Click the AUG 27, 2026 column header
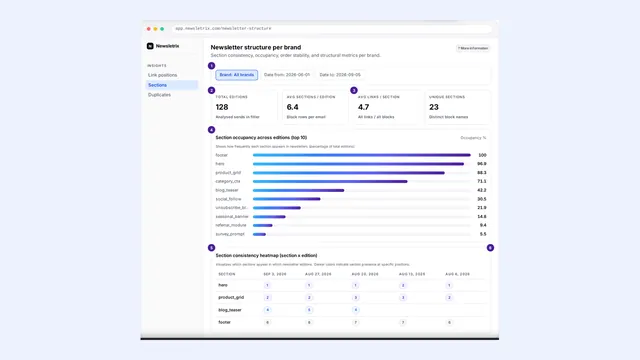640x360 pixels. pyautogui.click(x=318, y=274)
